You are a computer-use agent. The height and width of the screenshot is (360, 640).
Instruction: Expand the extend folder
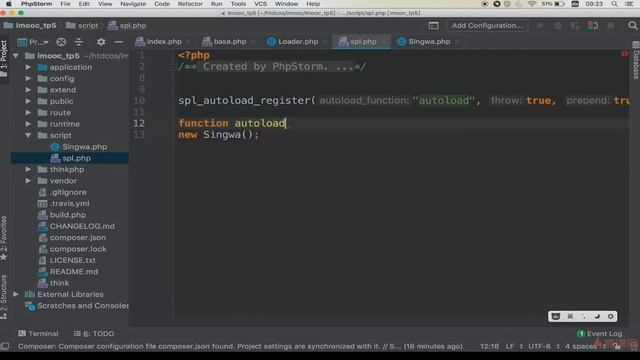pos(28,90)
